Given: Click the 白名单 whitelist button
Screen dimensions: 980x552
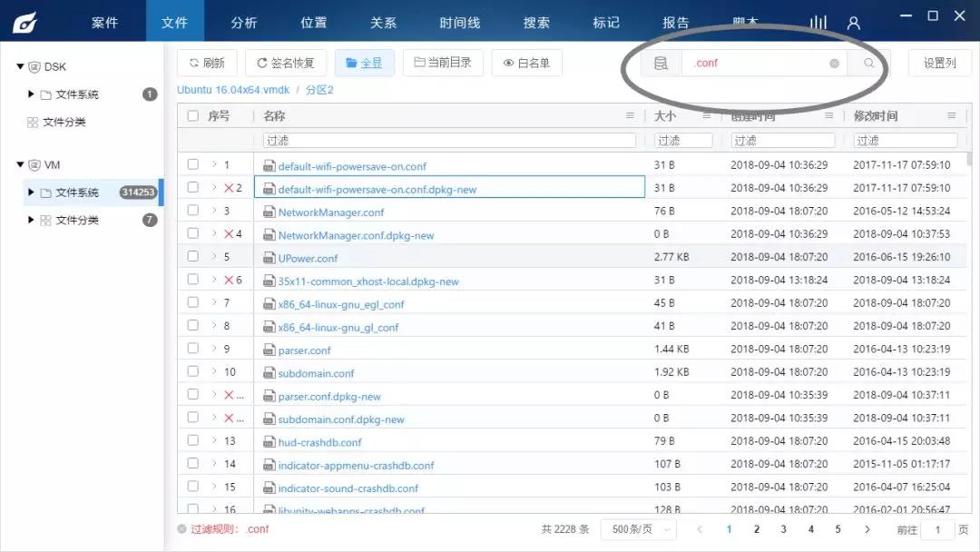Looking at the screenshot, I should (526, 63).
